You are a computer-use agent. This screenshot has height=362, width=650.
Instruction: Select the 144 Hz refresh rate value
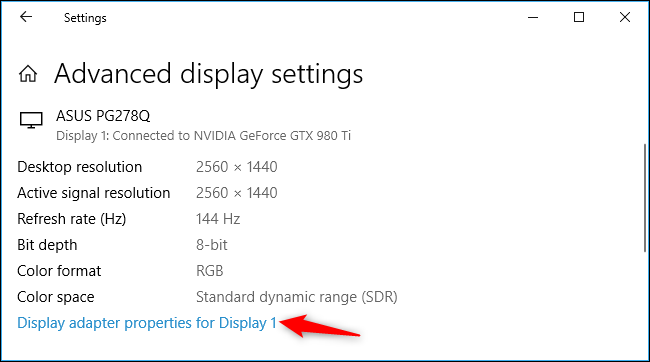pyautogui.click(x=218, y=219)
